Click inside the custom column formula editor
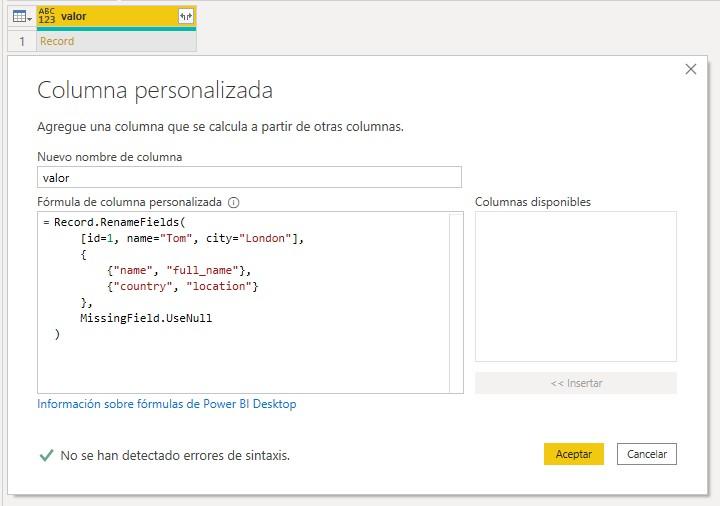 (243, 302)
